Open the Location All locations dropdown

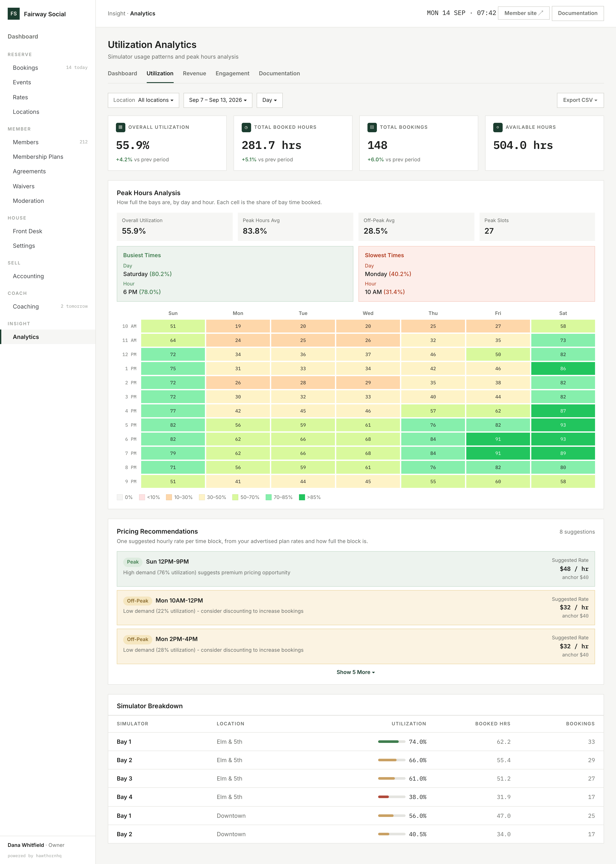(x=143, y=100)
